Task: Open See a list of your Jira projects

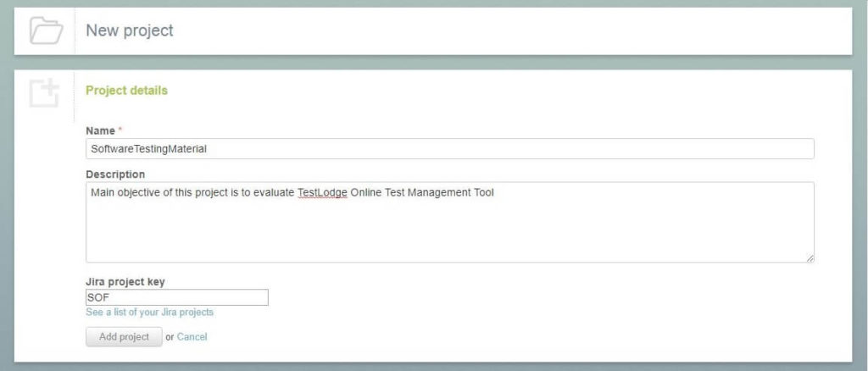Action: click(x=149, y=313)
